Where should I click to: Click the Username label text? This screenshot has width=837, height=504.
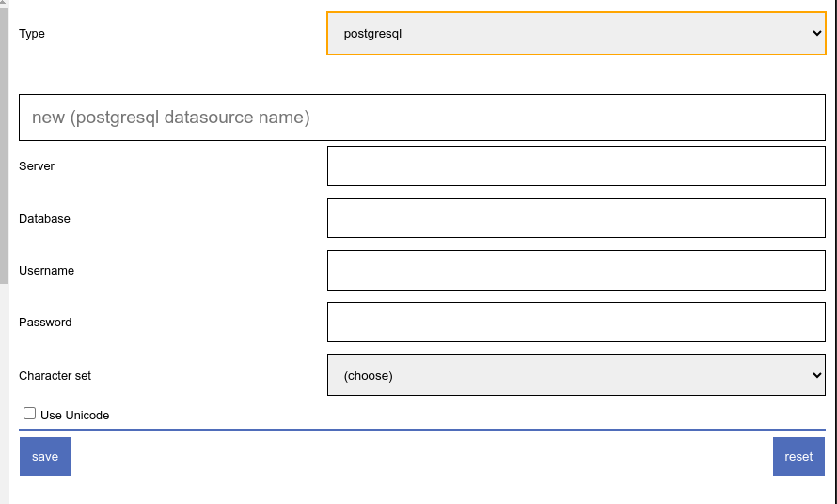click(x=46, y=271)
